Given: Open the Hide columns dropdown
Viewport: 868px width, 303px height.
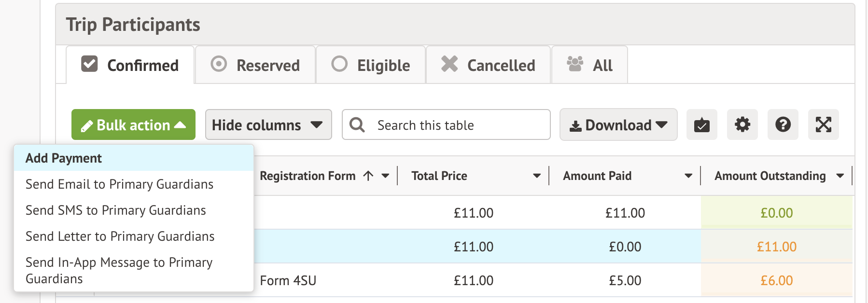Looking at the screenshot, I should [268, 125].
